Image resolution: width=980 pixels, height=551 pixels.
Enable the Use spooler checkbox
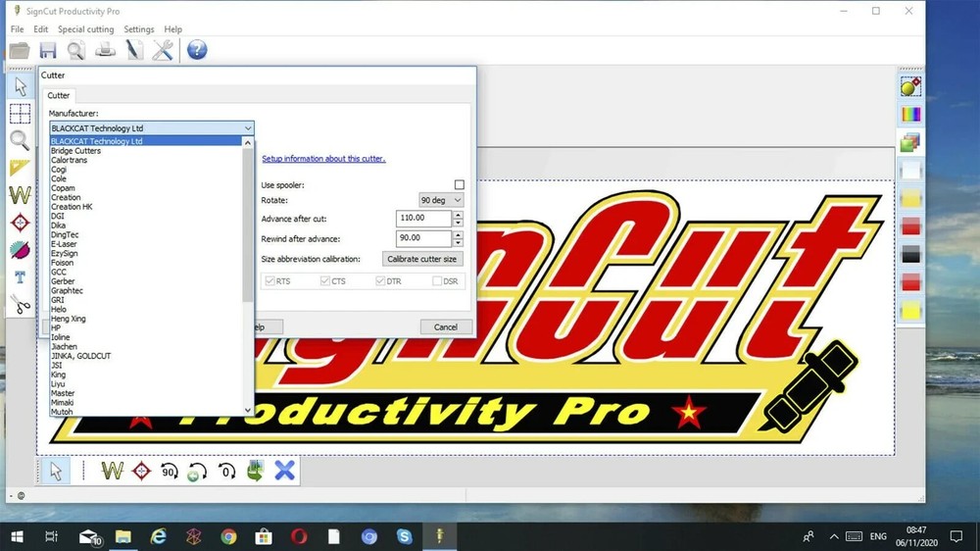click(460, 184)
